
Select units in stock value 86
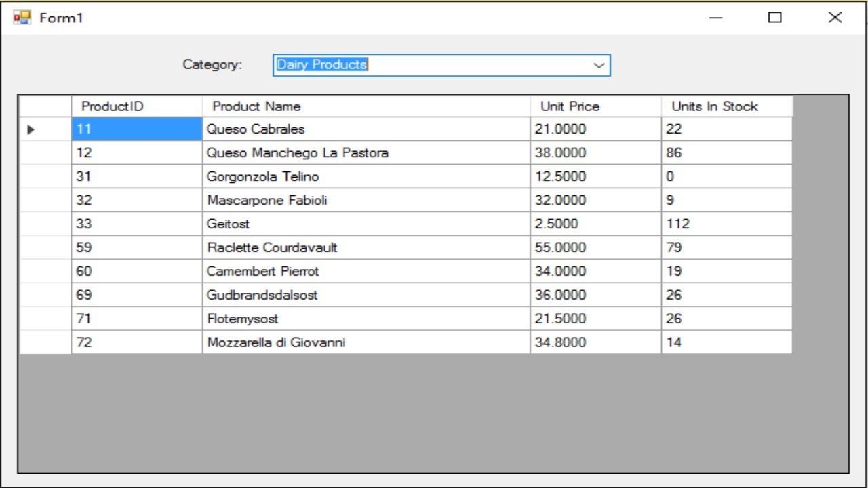727,152
